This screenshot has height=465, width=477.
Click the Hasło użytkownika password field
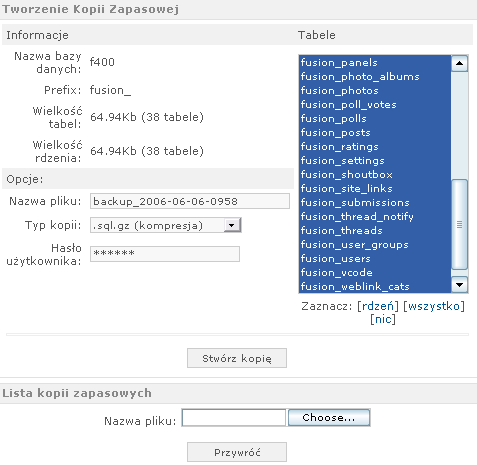coord(165,254)
